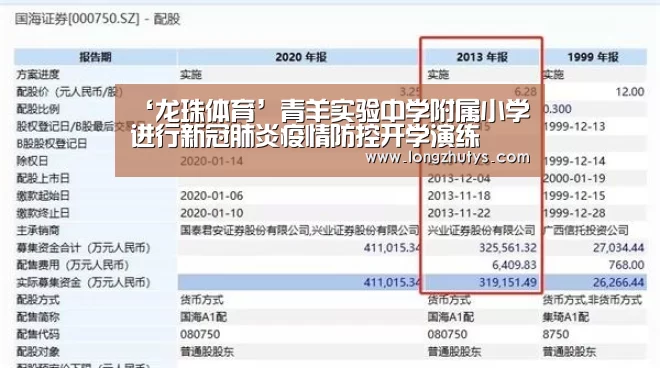This screenshot has width=660, height=368.
Task: Click the 325,561.32 total funds cell
Action: tap(508, 248)
